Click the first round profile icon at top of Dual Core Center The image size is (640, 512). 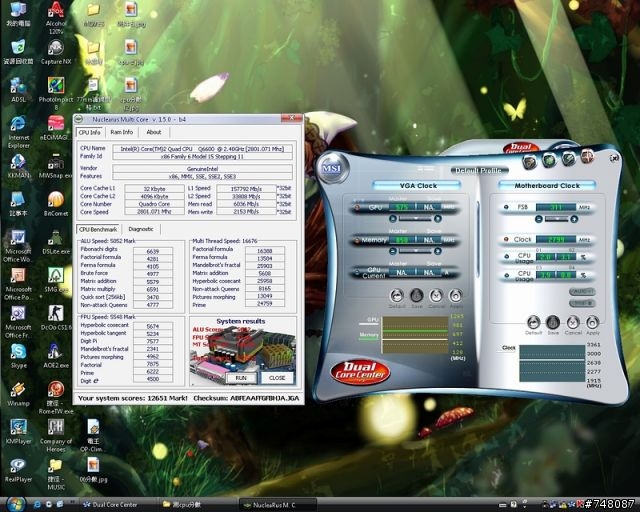pos(530,161)
